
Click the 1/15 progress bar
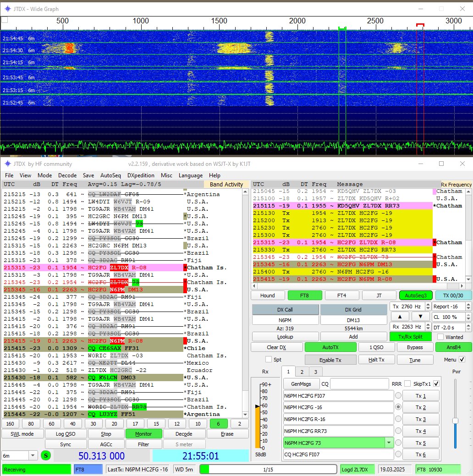[268, 469]
